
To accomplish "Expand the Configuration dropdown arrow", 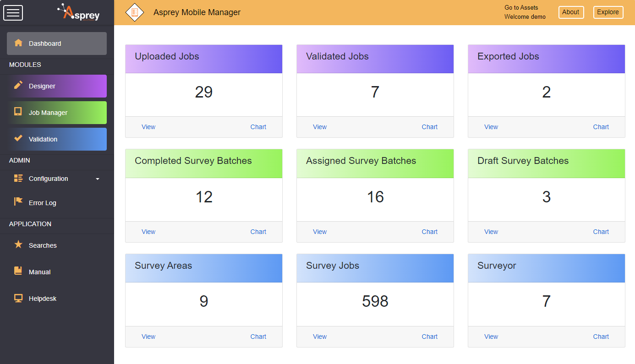I will tap(98, 179).
